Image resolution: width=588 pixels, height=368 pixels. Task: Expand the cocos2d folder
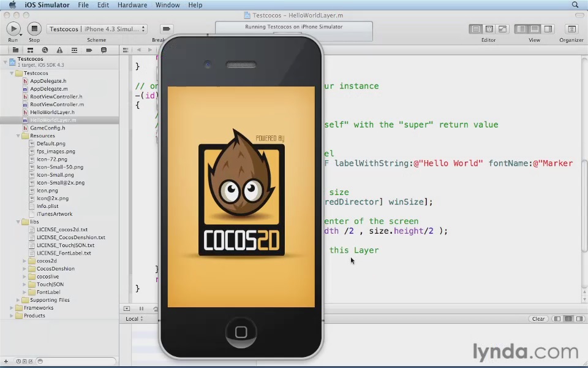tap(24, 261)
